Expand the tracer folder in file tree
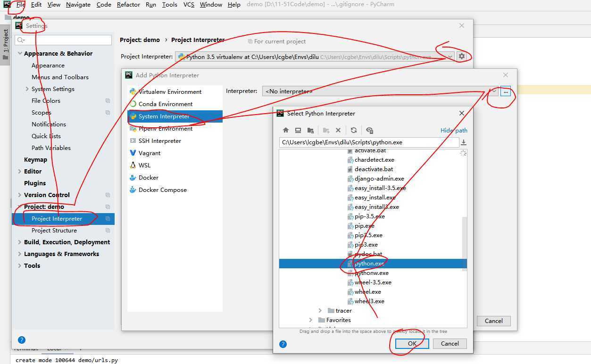Image resolution: width=591 pixels, height=364 pixels. tap(320, 311)
